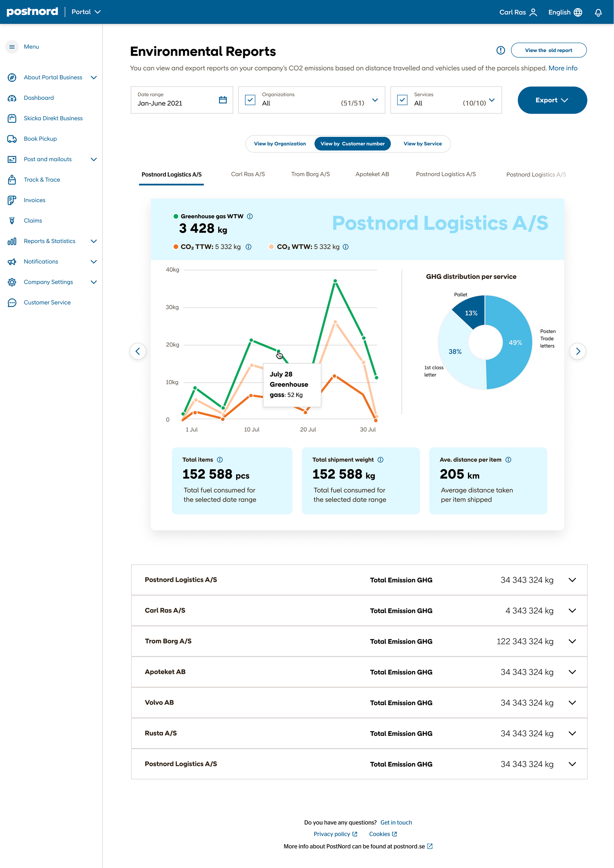The height and width of the screenshot is (868, 614).
Task: Click info icon beside Ave. distance per item
Action: coord(508,460)
